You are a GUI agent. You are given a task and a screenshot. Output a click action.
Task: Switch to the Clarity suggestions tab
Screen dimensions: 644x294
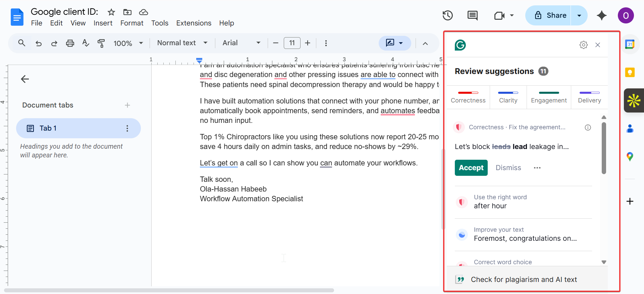click(x=508, y=97)
